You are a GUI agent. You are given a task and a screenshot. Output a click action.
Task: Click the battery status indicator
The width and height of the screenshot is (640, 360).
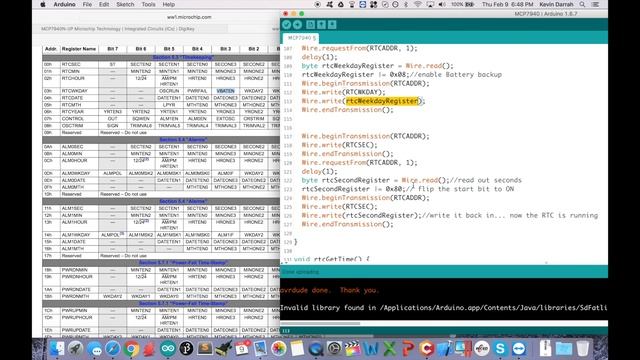pos(463,4)
